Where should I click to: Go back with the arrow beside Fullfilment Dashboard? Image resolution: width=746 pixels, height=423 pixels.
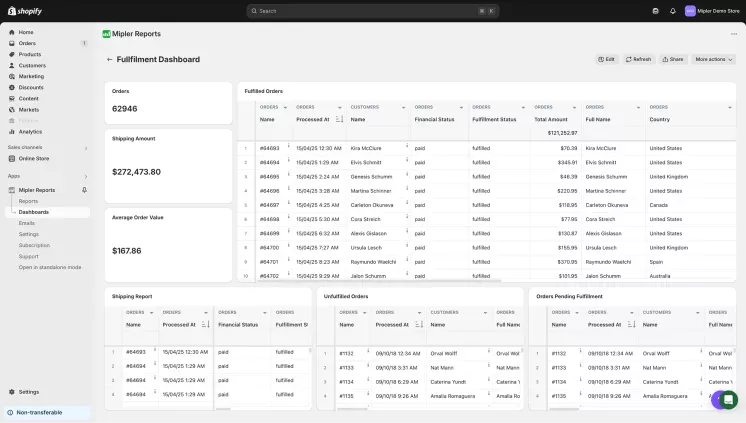pos(109,59)
